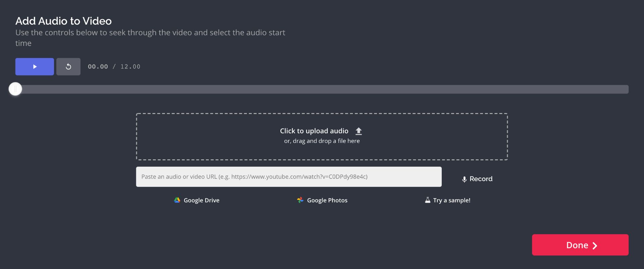Image resolution: width=644 pixels, height=269 pixels.
Task: Click the 00.00 current time readout
Action: coord(98,67)
